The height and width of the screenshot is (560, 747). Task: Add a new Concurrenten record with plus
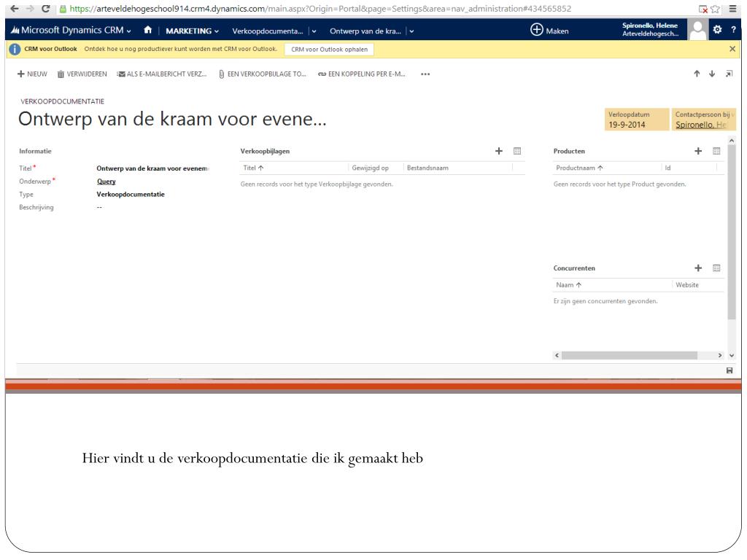[x=698, y=268]
